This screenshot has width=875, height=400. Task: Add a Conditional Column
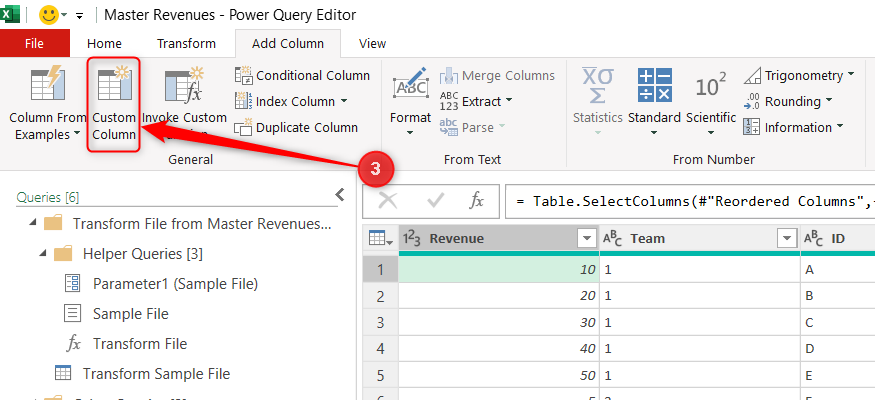pos(302,75)
